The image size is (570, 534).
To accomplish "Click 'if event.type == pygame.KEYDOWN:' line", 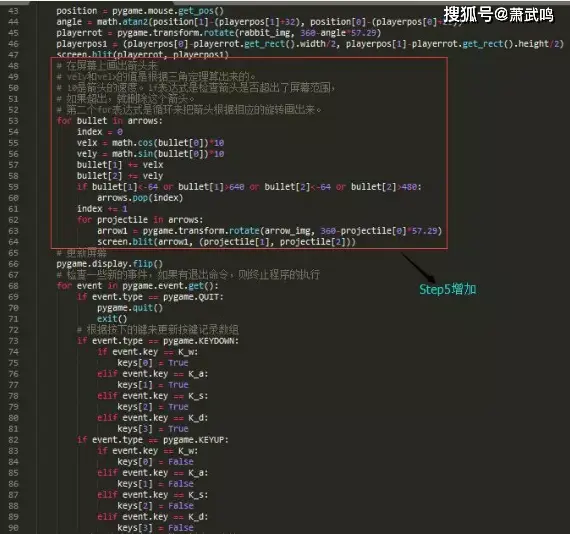I will pyautogui.click(x=158, y=341).
